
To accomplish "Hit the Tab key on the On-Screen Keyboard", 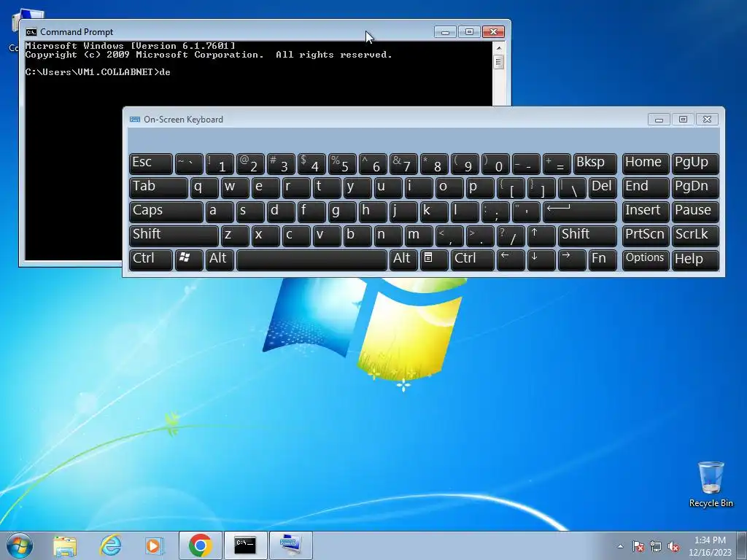I will click(158, 187).
